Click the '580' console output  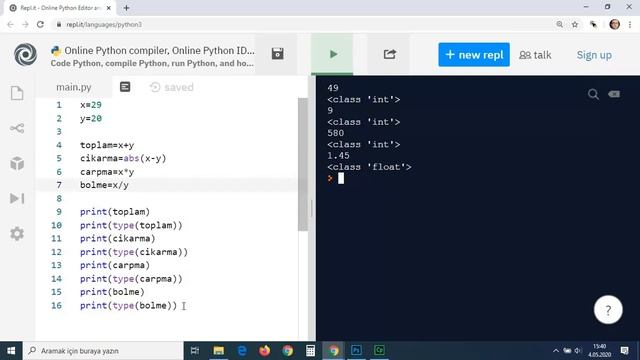(x=335, y=133)
